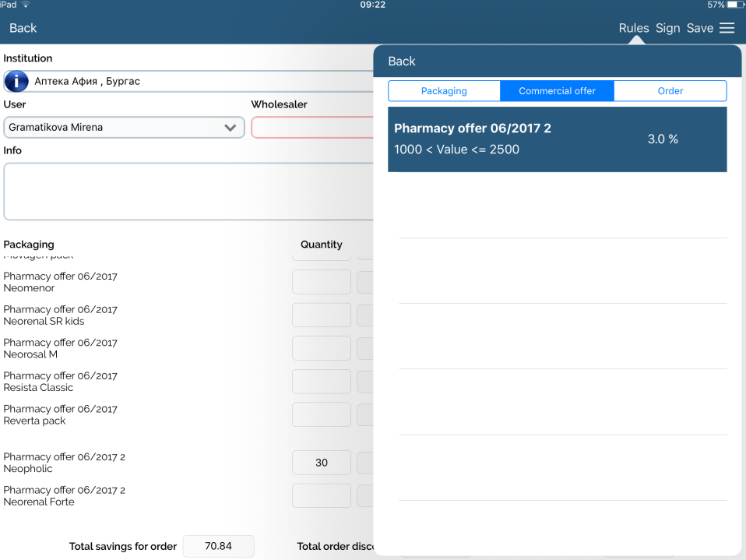Image resolution: width=746 pixels, height=560 pixels.
Task: Save the order with Save button
Action: [699, 28]
